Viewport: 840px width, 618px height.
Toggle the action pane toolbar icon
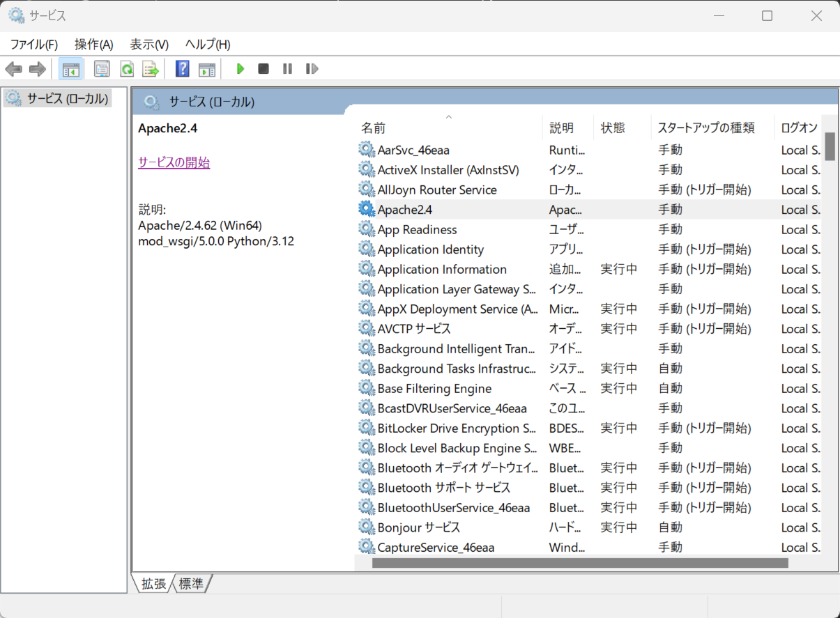(x=207, y=69)
